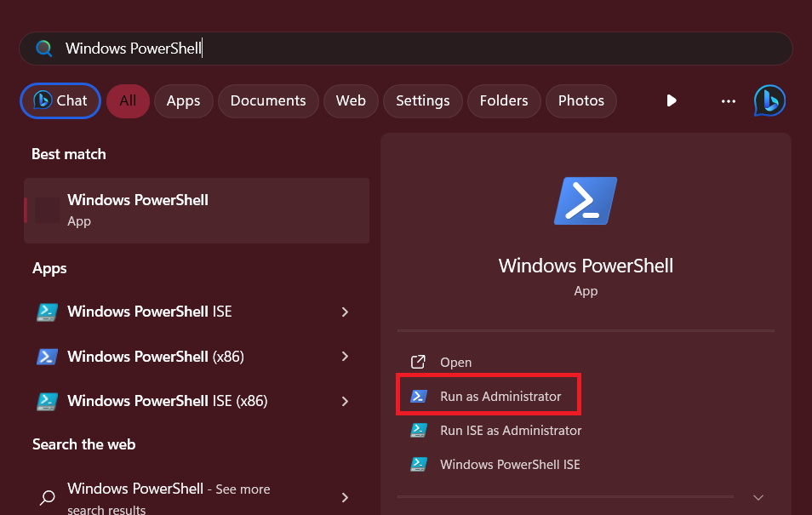Expand the web search result chevron
Image resolution: width=812 pixels, height=515 pixels.
(x=345, y=497)
